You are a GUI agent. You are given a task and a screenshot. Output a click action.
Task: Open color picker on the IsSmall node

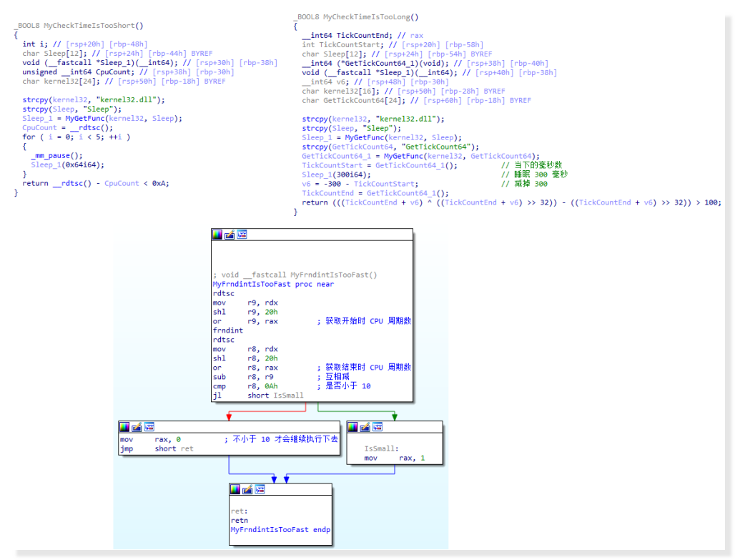pos(353,427)
